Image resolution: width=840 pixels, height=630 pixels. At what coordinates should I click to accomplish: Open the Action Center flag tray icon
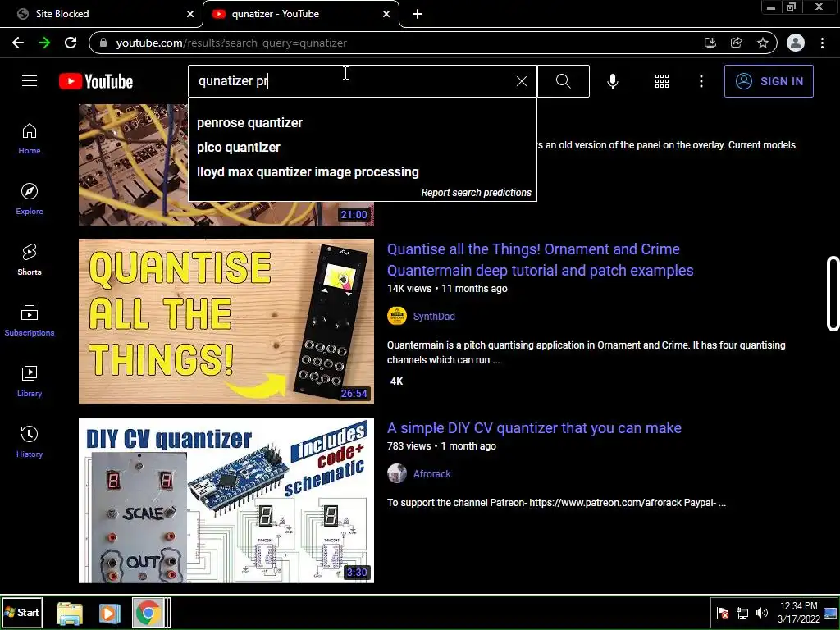[x=723, y=613]
